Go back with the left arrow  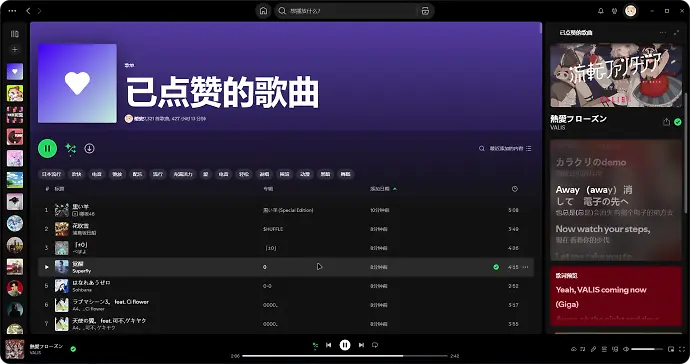28,11
